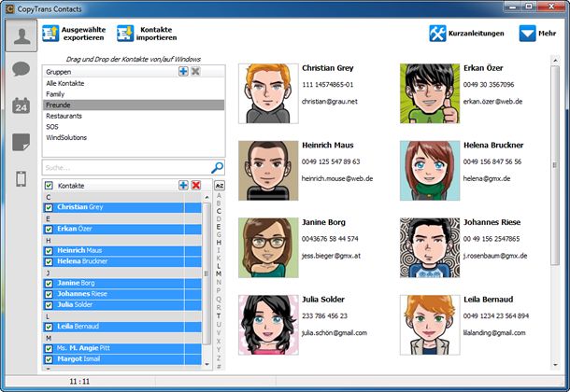Open Helena Bruckner's avatar card
570x392 pixels.
[430, 171]
